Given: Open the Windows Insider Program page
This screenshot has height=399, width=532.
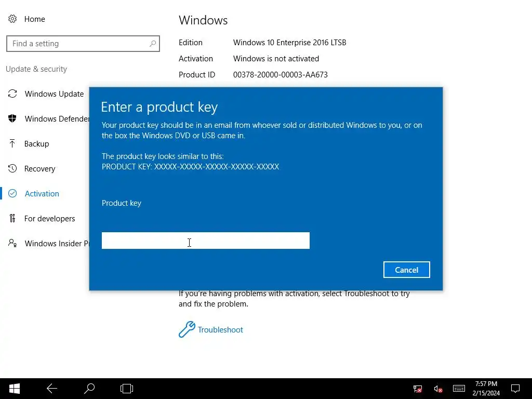Looking at the screenshot, I should point(57,243).
